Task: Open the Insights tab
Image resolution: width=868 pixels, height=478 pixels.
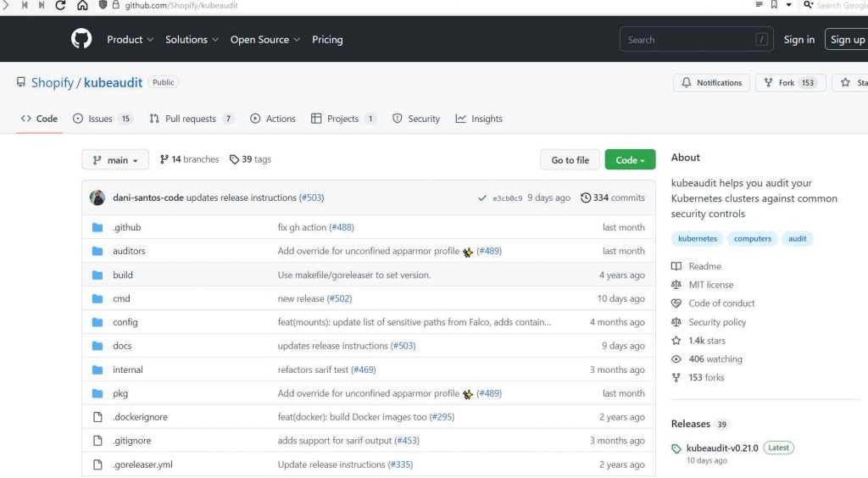Action: coord(479,119)
